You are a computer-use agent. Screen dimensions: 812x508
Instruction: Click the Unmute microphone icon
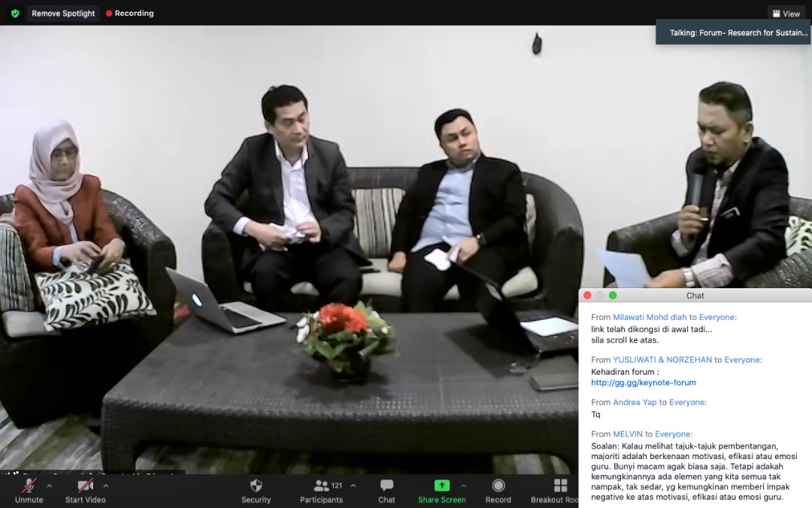click(x=29, y=485)
